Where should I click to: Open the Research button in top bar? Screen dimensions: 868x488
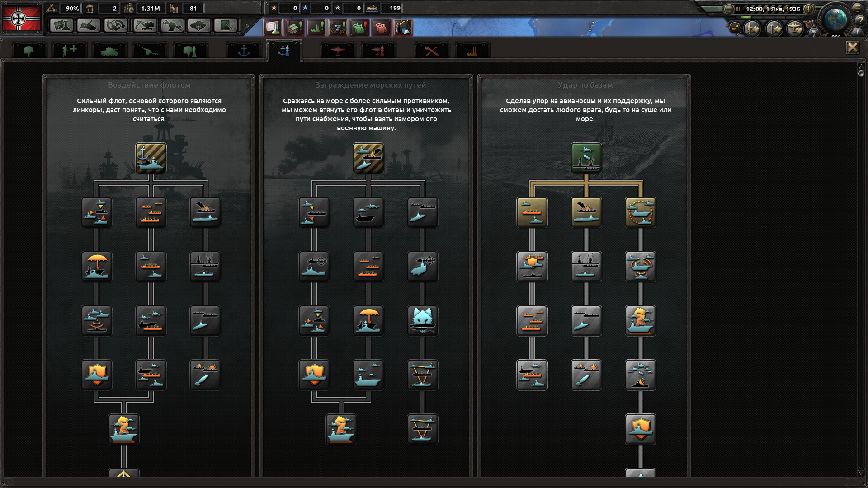(61, 25)
